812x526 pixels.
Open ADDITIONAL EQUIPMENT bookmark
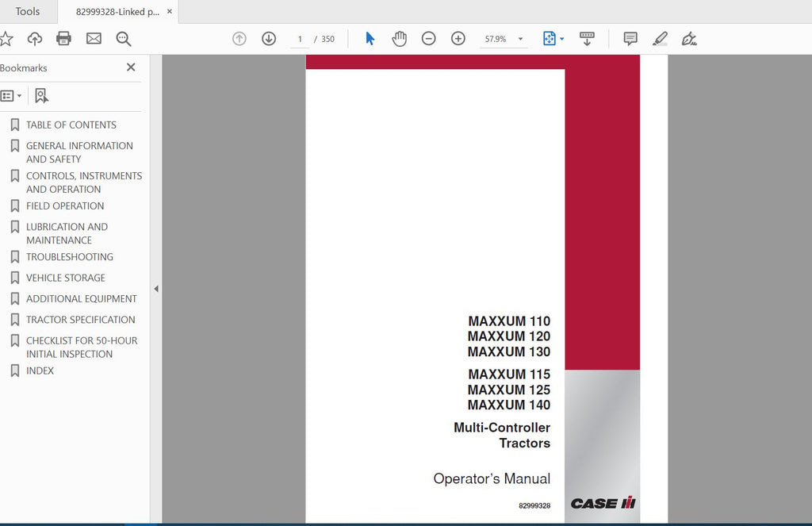coord(82,299)
